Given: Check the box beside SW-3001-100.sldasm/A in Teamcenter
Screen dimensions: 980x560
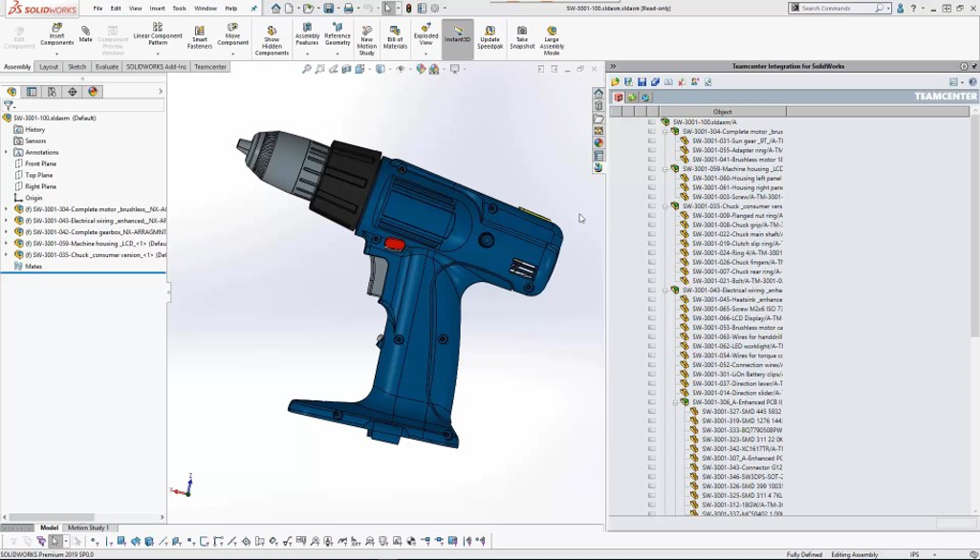Looking at the screenshot, I should click(x=651, y=122).
